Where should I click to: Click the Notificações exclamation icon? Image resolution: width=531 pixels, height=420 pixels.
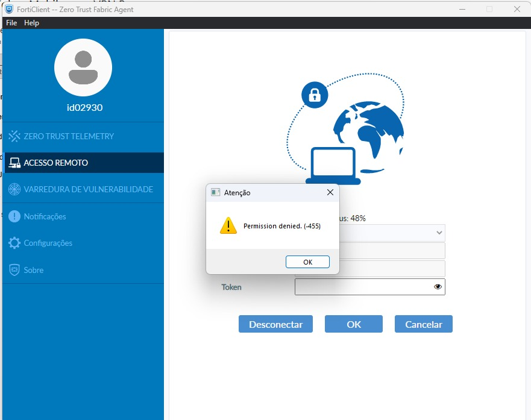click(x=14, y=216)
